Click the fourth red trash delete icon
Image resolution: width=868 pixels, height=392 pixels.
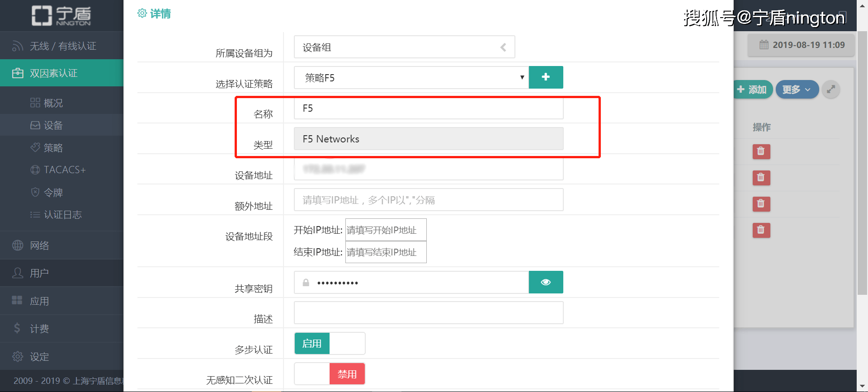(x=761, y=230)
